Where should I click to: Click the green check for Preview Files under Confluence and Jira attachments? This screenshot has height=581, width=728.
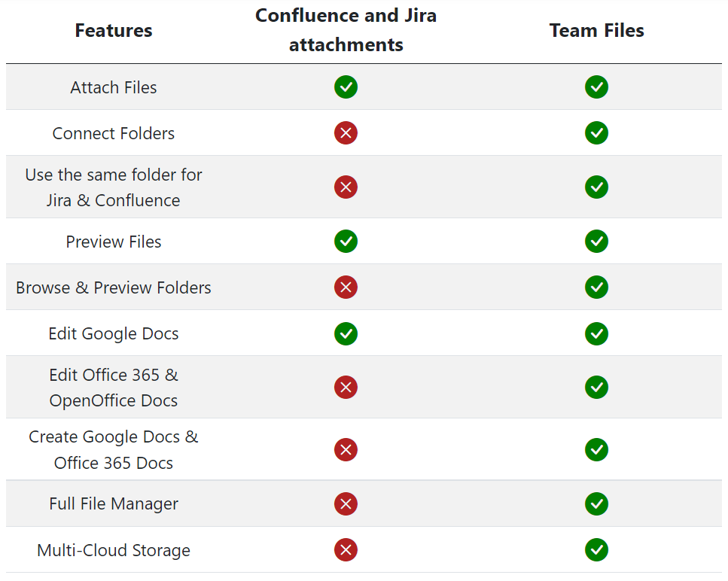click(346, 242)
